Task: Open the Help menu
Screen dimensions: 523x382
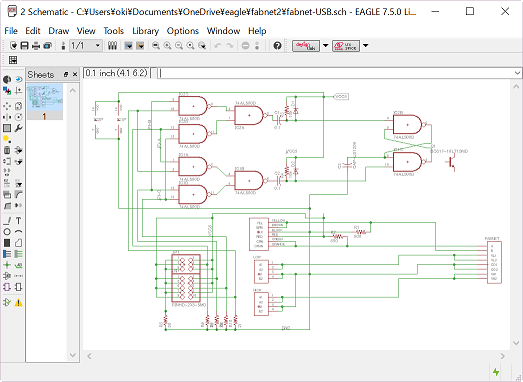Action: point(257,31)
